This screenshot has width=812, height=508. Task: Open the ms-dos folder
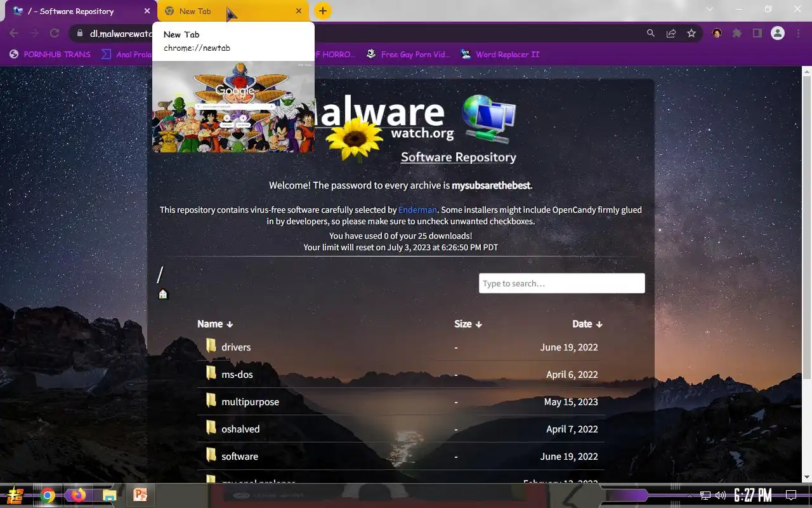pyautogui.click(x=237, y=375)
